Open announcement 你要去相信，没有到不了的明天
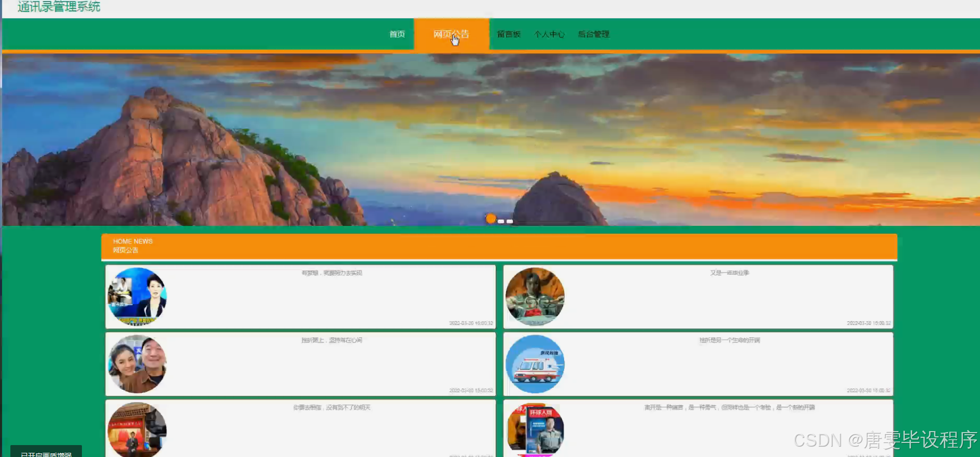980x457 pixels. (x=332, y=408)
